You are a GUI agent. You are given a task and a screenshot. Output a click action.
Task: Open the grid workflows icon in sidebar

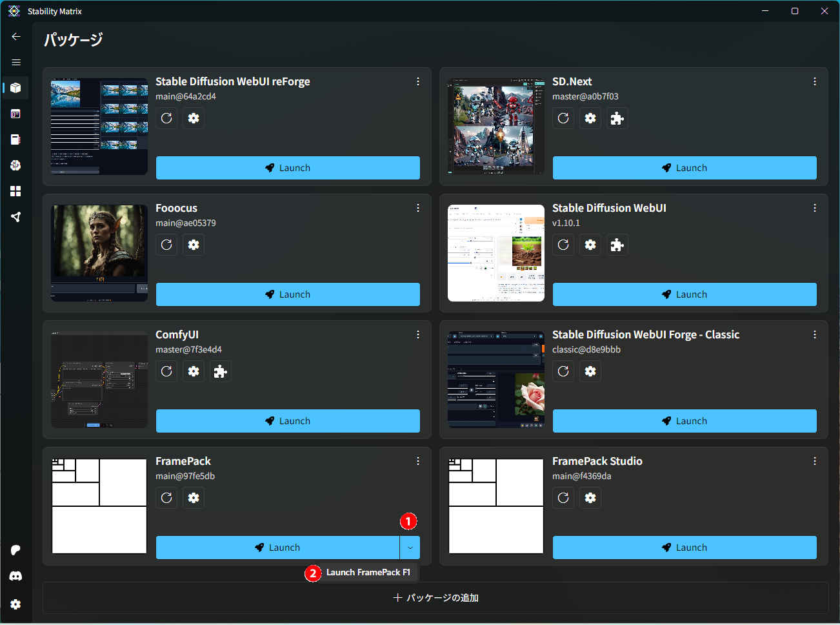(x=15, y=191)
